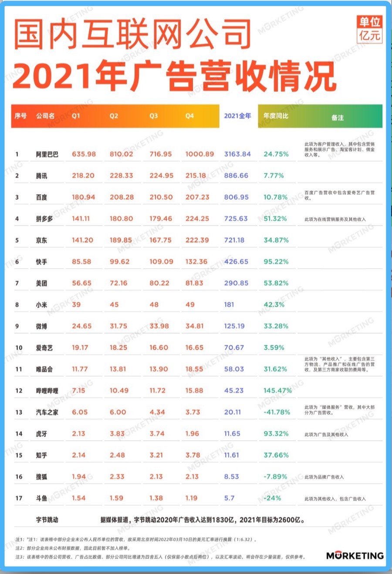Click iQiyi full-year value 70.67
Image resolution: width=392 pixels, height=574 pixels.
(234, 348)
